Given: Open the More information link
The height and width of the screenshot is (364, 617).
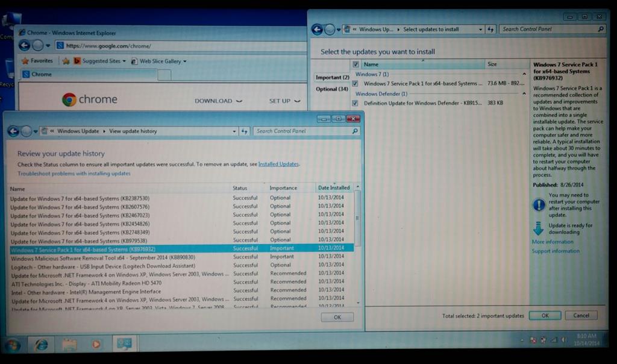Looking at the screenshot, I should tap(553, 242).
